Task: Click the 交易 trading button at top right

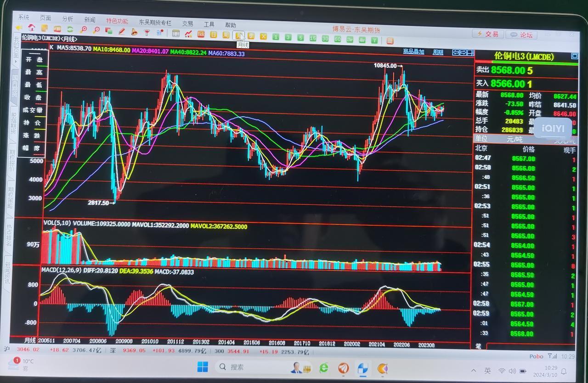Action: coord(488,34)
